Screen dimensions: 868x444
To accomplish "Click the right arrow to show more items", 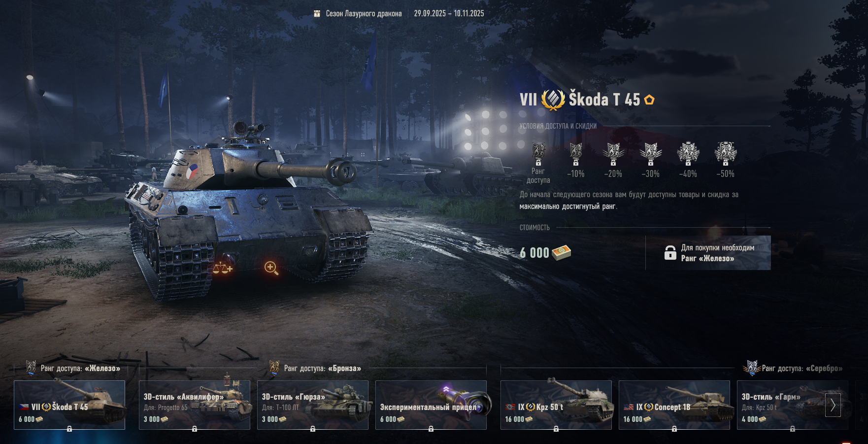I will pos(833,405).
